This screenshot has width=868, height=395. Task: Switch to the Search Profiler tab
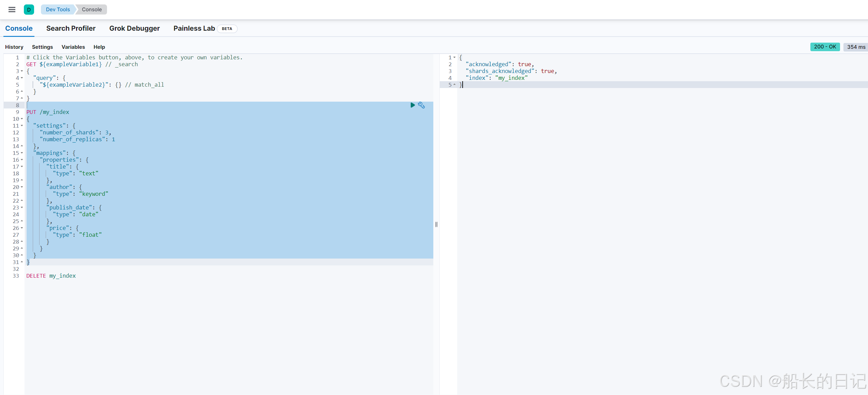[x=71, y=28]
